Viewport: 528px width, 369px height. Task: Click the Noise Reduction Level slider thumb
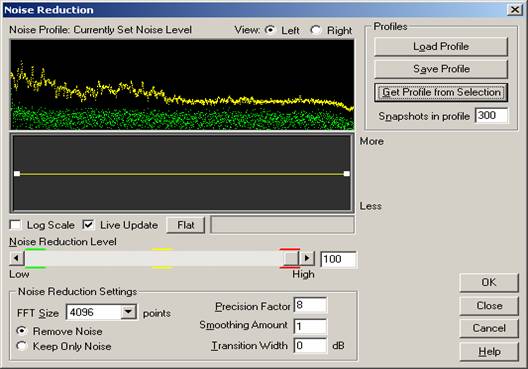291,259
